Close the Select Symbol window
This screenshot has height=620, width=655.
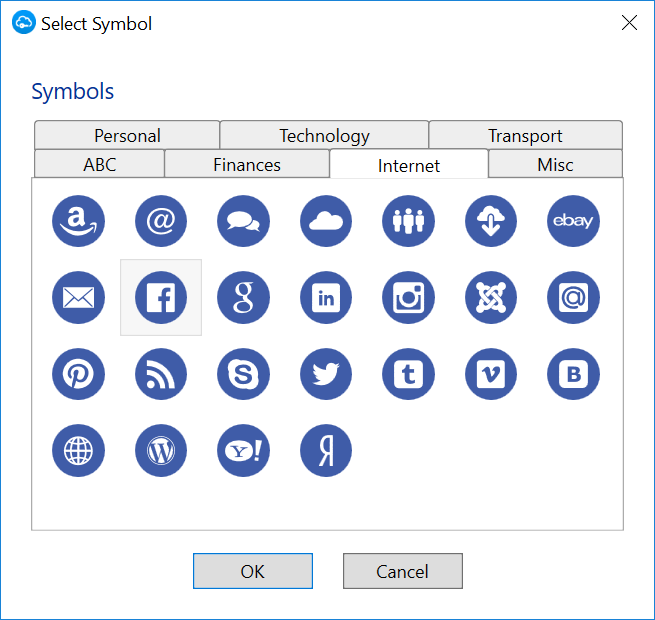pyautogui.click(x=629, y=23)
